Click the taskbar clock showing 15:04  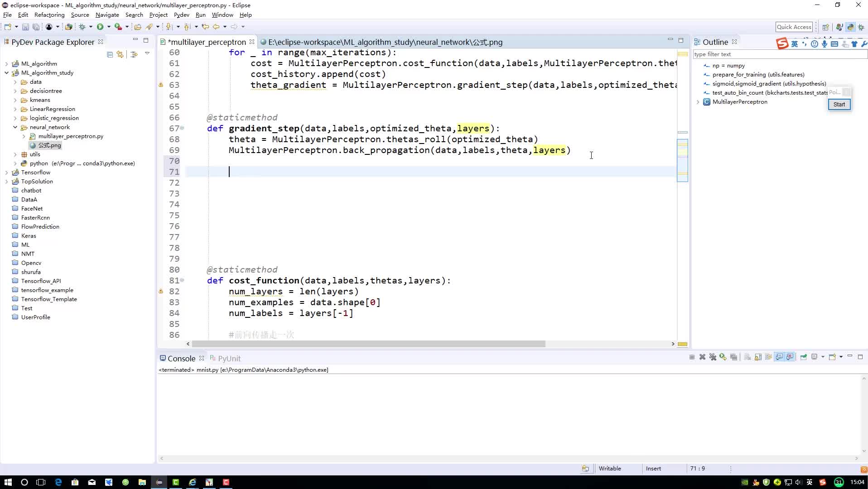coord(857,482)
